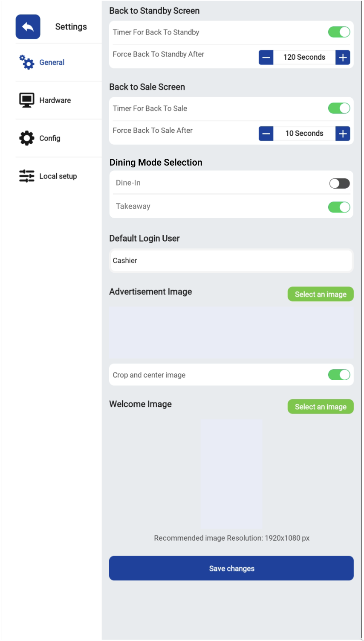Increase Force Back To Standby seconds
The height and width of the screenshot is (641, 364).
tap(343, 57)
